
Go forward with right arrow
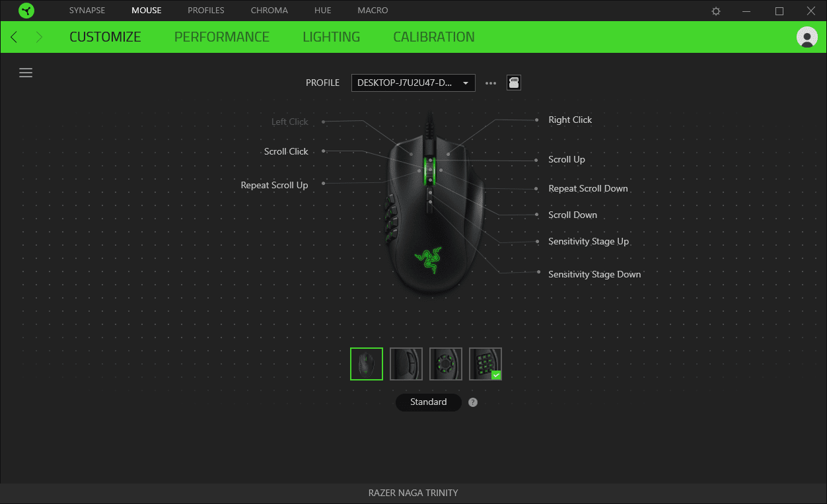(x=39, y=37)
